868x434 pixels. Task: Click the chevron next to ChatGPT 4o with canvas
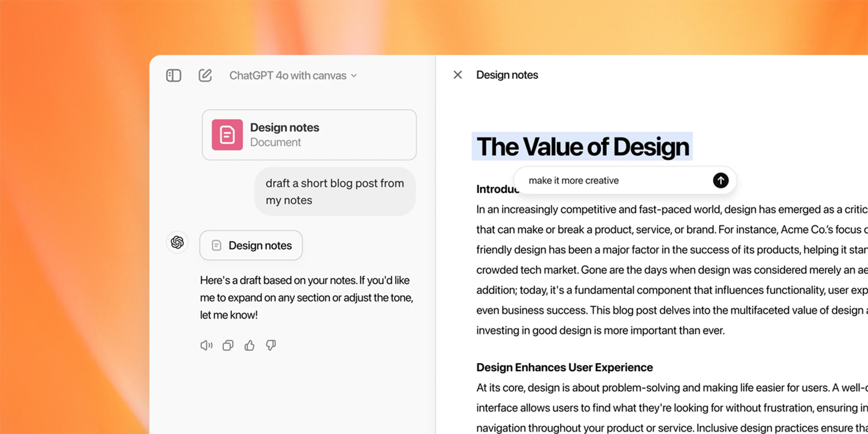tap(354, 76)
